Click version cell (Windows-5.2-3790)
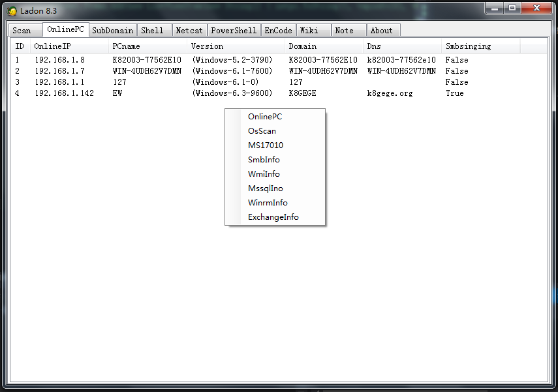 point(232,60)
